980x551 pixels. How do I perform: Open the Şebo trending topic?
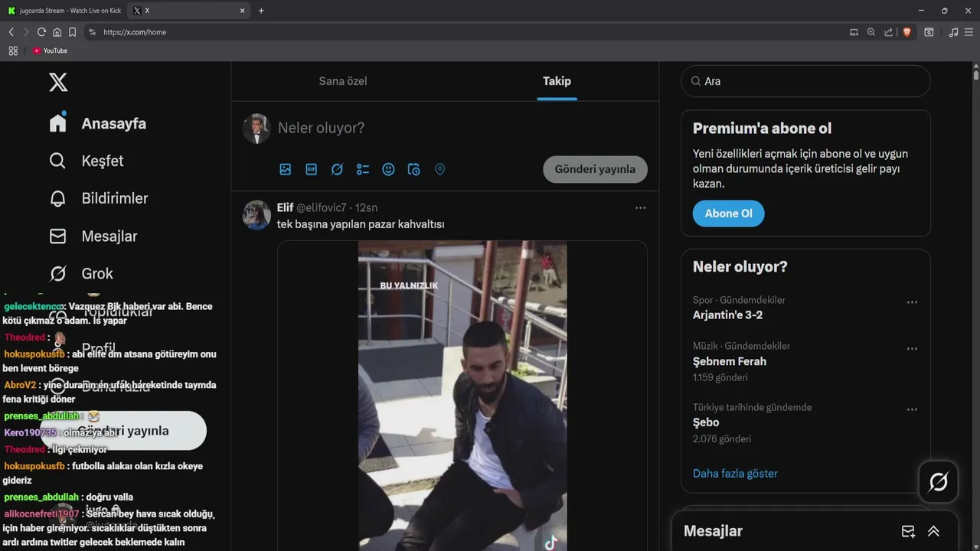[706, 422]
